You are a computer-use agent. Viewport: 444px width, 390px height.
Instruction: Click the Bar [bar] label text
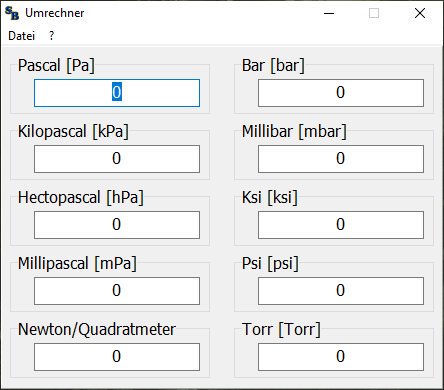pyautogui.click(x=273, y=65)
